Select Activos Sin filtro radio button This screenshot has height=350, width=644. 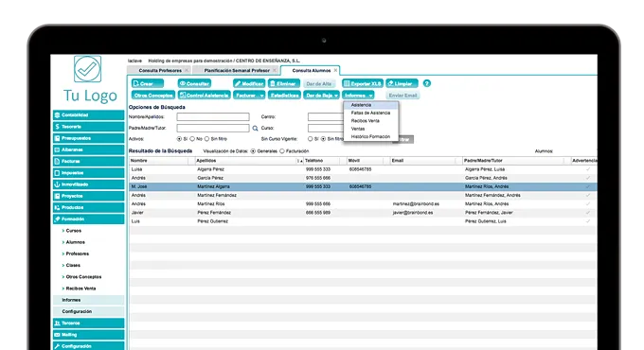coord(206,139)
